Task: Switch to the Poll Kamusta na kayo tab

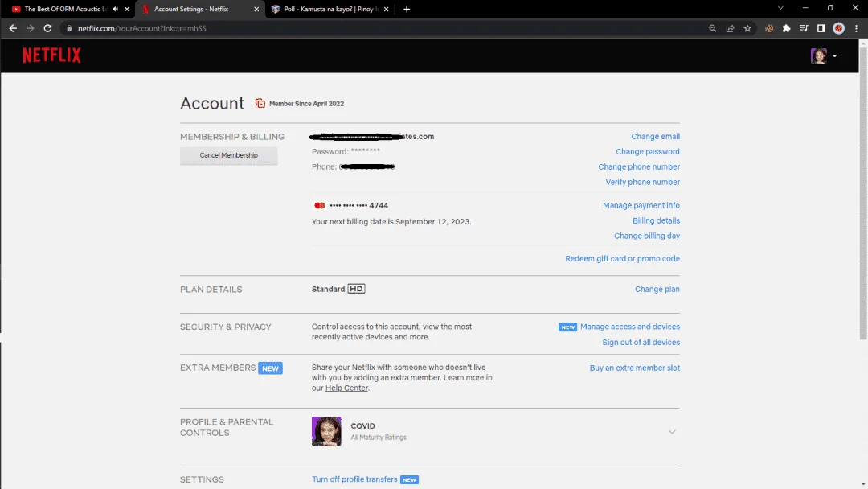Action: click(331, 9)
